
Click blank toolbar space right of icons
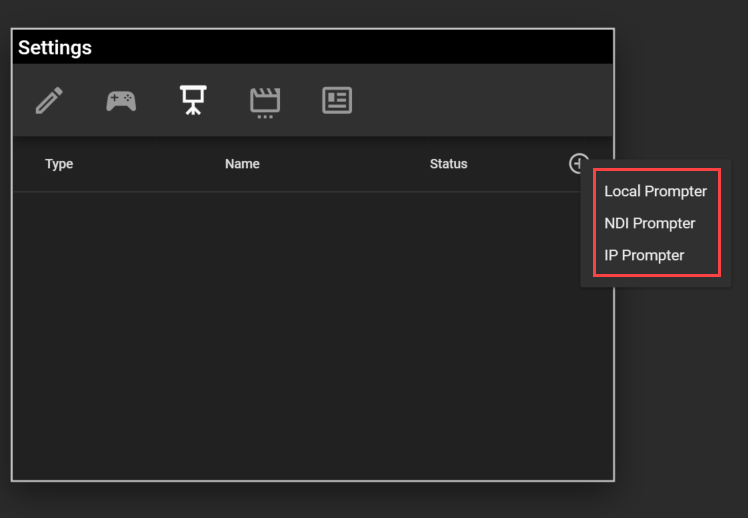pos(480,100)
